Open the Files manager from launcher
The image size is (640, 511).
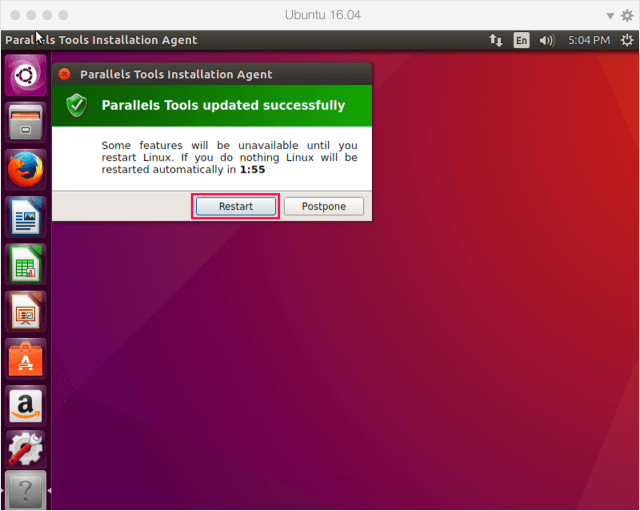pos(26,122)
